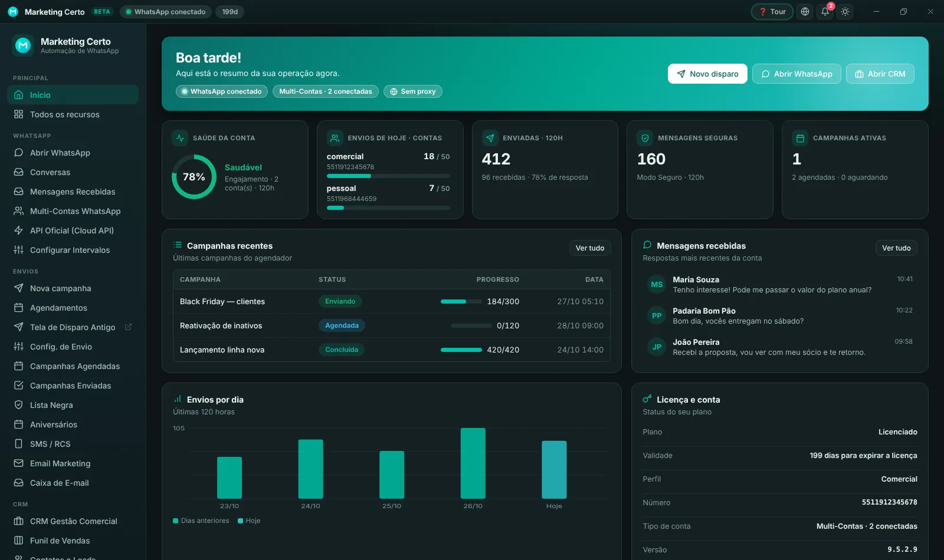Click SMS / RCS phone icon

click(x=18, y=444)
